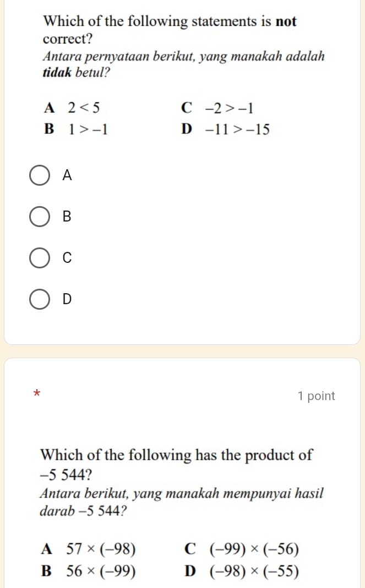The width and height of the screenshot is (365, 588).
Task: Select radio button B for the inequality question
Action: click(x=39, y=217)
